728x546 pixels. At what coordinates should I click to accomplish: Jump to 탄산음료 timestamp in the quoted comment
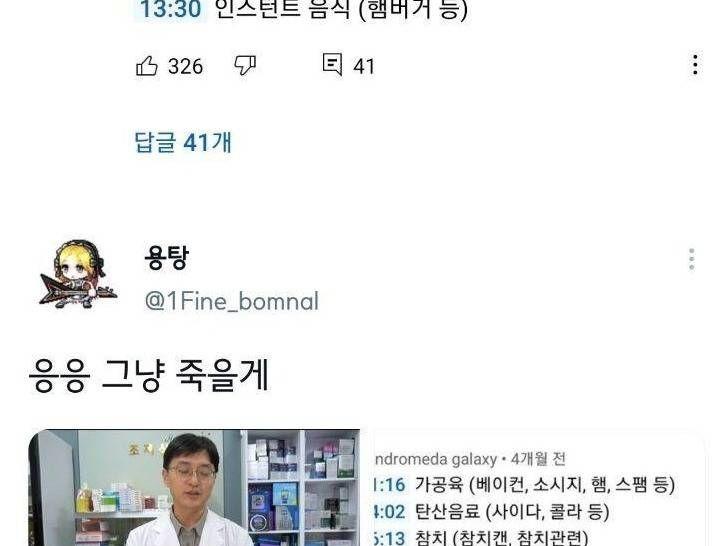coord(389,512)
